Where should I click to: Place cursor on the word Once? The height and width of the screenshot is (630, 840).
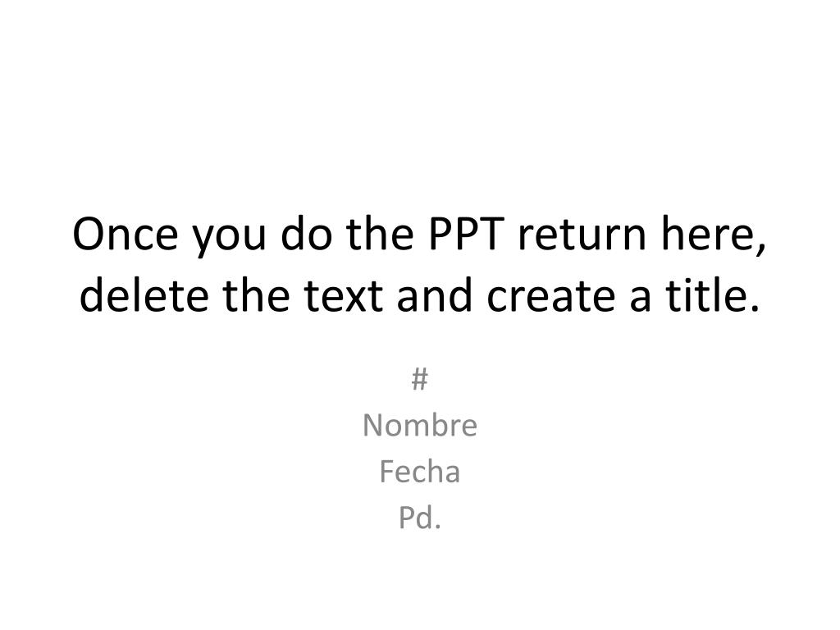[x=126, y=235]
